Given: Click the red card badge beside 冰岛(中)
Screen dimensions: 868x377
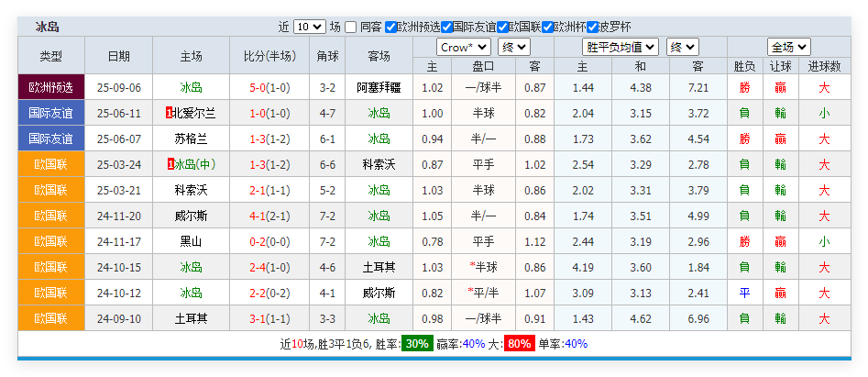Looking at the screenshot, I should (x=170, y=164).
